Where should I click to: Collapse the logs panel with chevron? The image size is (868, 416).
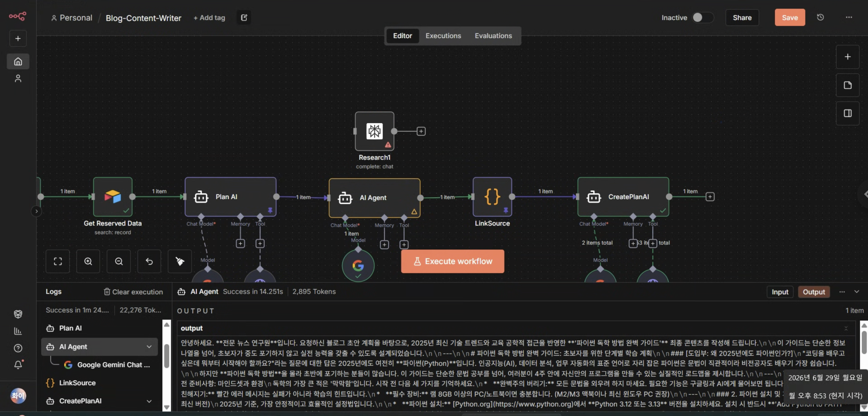857,292
